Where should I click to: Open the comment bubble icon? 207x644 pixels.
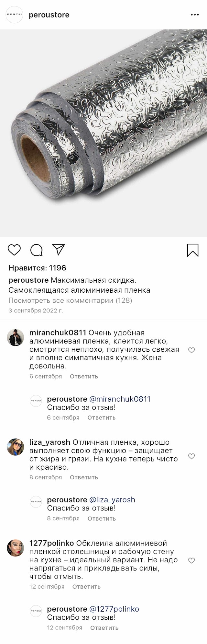pos(36,250)
